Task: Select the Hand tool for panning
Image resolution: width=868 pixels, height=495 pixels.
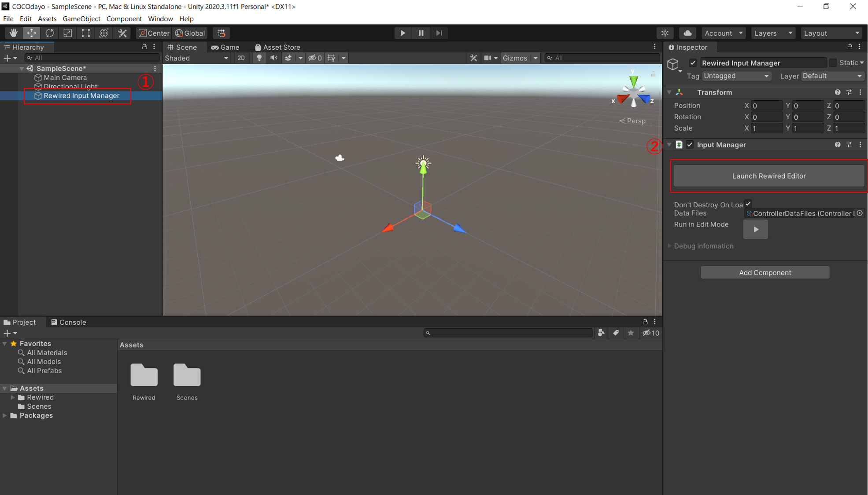Action: point(13,33)
